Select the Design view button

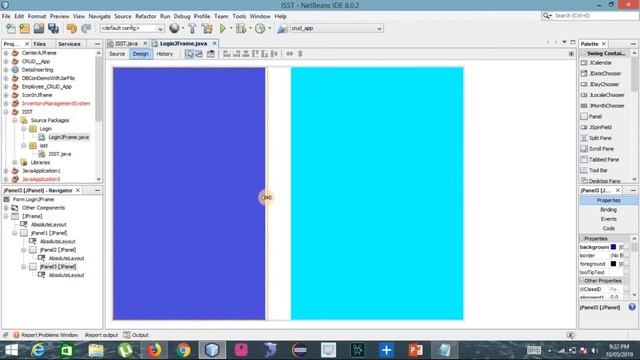[140, 54]
